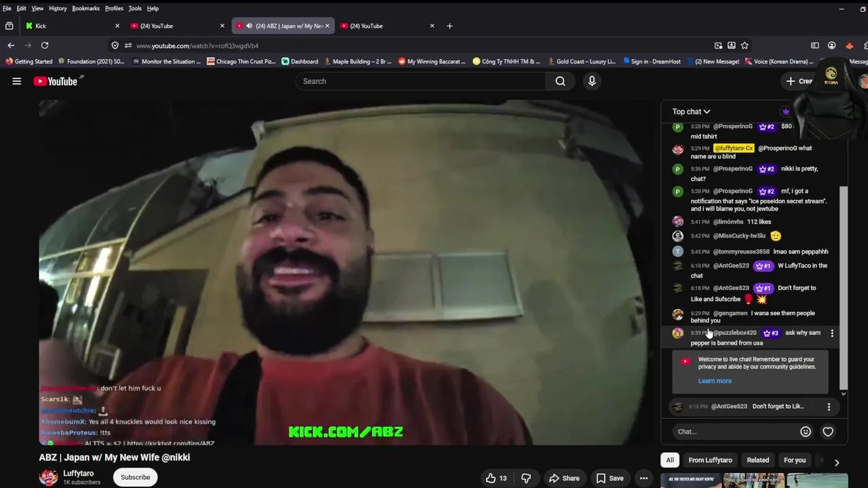Click picture-in-picture icon in address bar

click(x=718, y=45)
